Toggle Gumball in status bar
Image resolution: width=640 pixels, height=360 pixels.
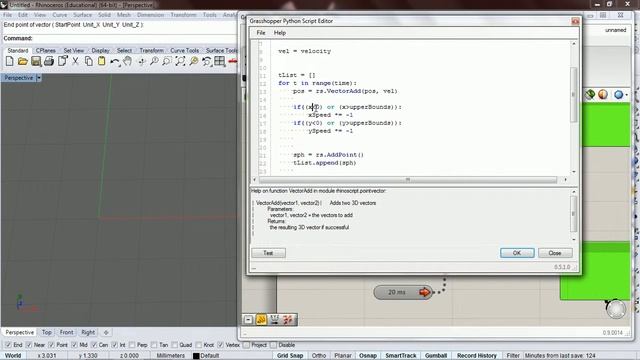tap(436, 356)
